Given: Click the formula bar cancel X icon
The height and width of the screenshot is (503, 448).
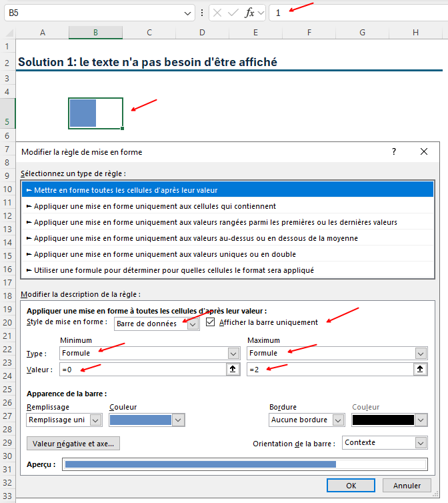Looking at the screenshot, I should [217, 13].
